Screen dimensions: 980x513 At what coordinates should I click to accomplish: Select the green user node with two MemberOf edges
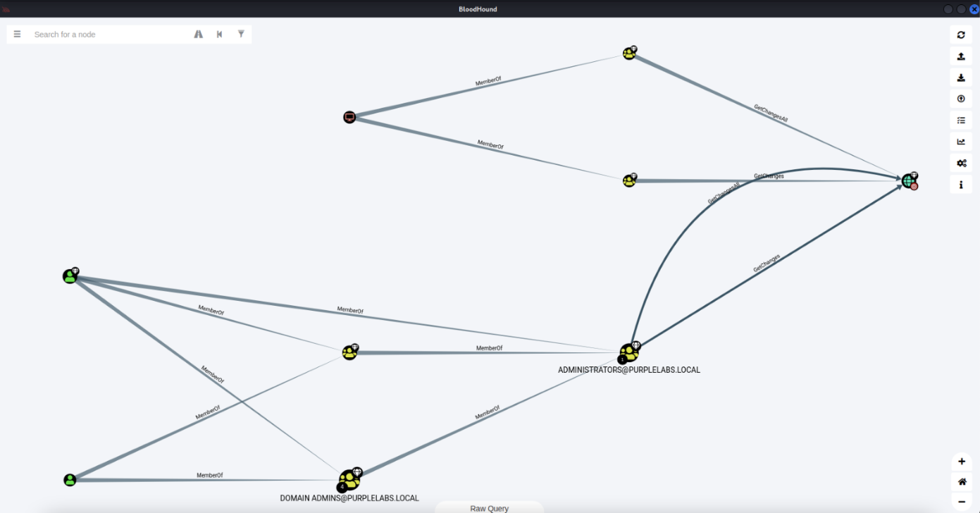tap(70, 480)
